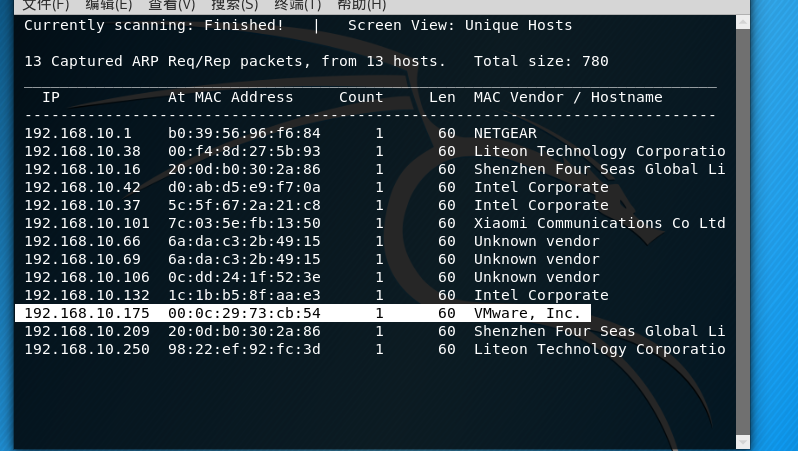Select IP address 192.168.10.37
This screenshot has height=451, width=798.
[82, 205]
